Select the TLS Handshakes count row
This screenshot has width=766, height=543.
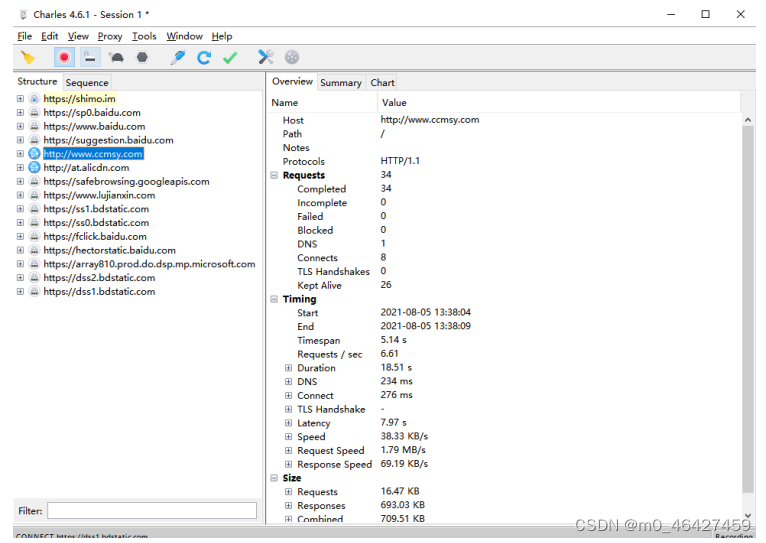point(504,272)
